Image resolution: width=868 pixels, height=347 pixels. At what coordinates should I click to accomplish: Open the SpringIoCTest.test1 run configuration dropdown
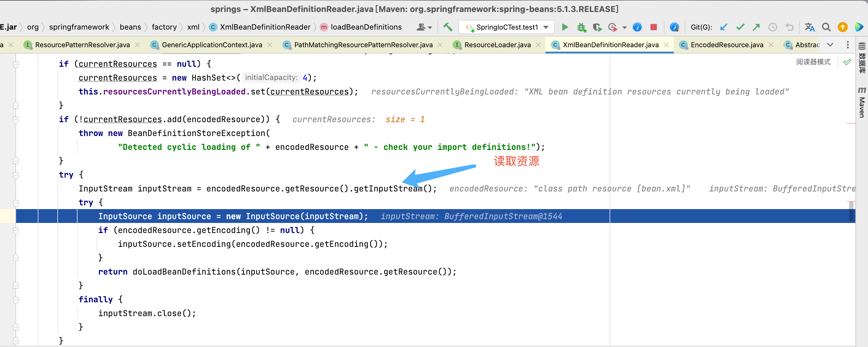coord(506,27)
